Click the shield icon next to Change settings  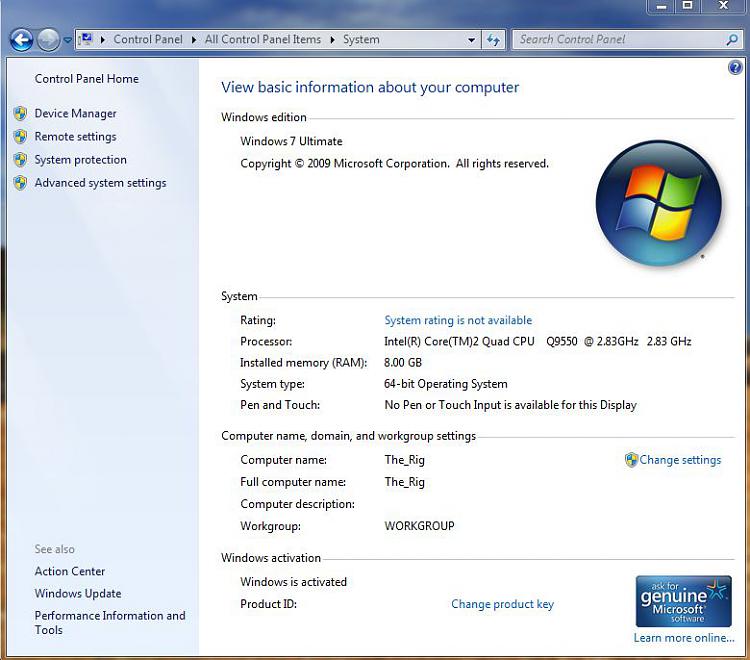pyautogui.click(x=631, y=460)
